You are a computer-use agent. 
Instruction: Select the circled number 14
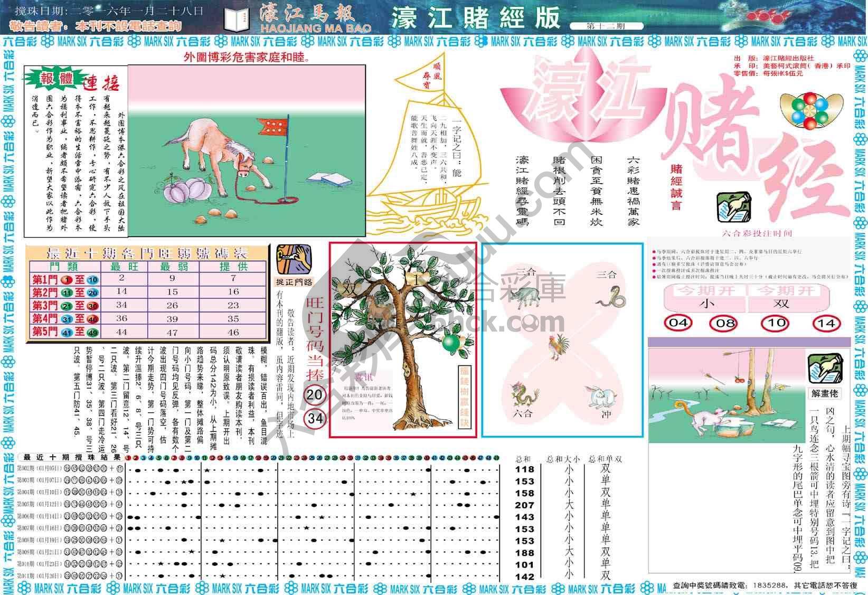pos(827,323)
